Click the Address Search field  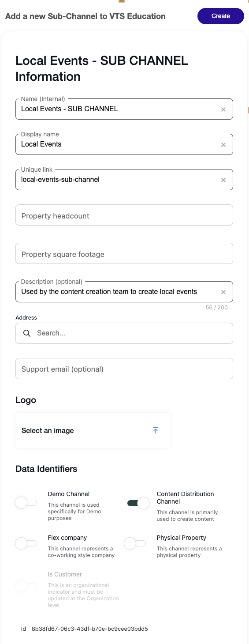click(124, 333)
